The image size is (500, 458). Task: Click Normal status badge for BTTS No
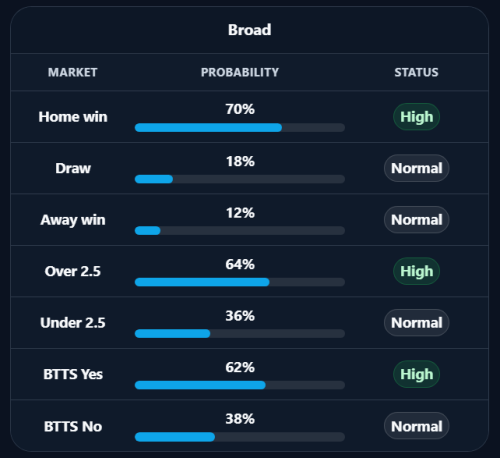(416, 426)
